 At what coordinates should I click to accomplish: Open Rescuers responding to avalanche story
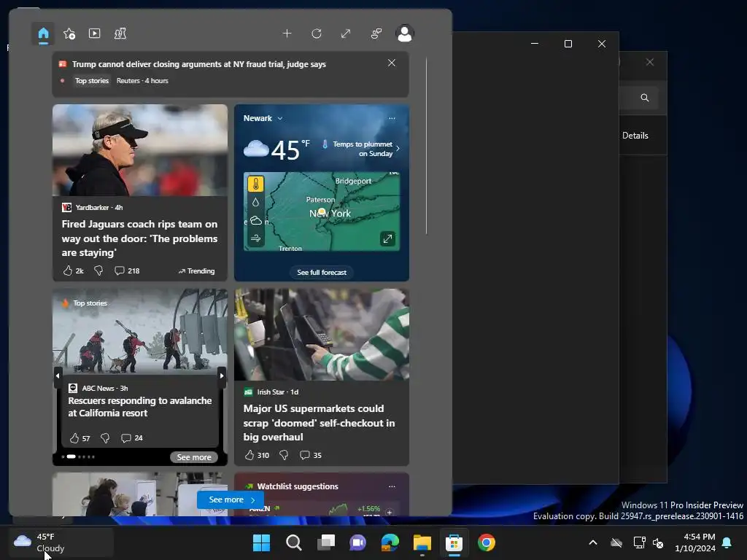(x=139, y=407)
